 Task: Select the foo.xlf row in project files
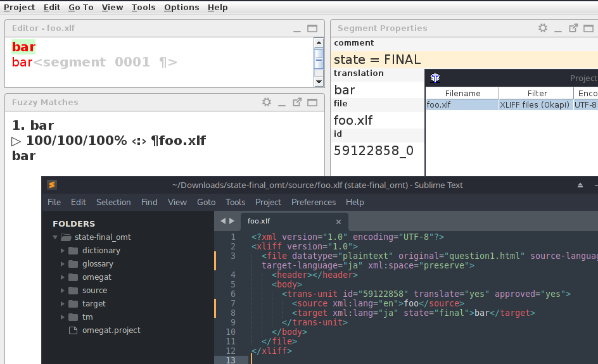click(462, 105)
